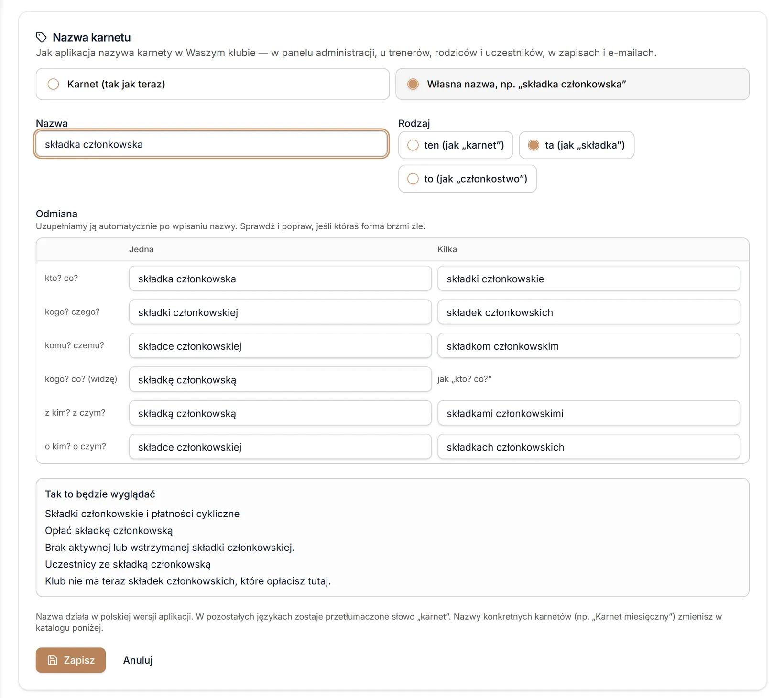Save changes with the Zapisz button
Image resolution: width=784 pixels, height=698 pixels.
point(71,660)
